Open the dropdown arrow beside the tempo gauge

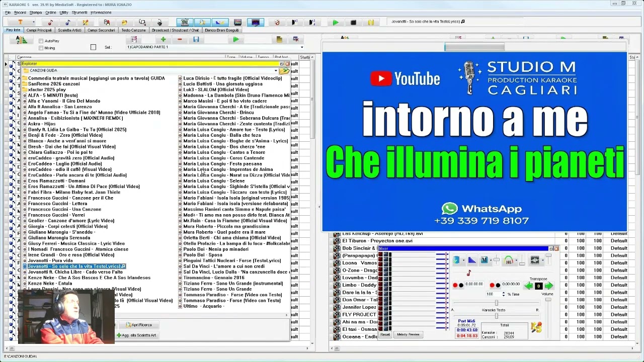click(517, 260)
